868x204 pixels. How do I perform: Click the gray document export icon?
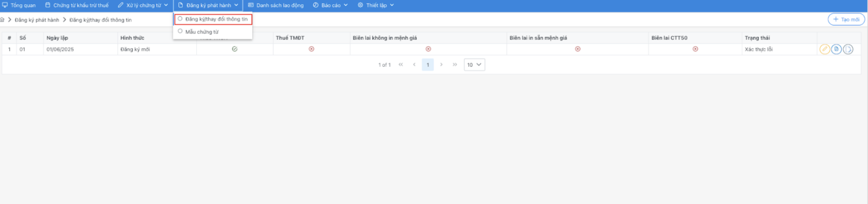pyautogui.click(x=848, y=49)
